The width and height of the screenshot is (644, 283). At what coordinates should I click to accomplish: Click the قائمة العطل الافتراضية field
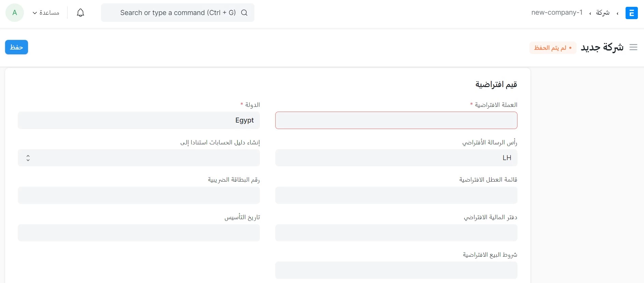(x=396, y=195)
